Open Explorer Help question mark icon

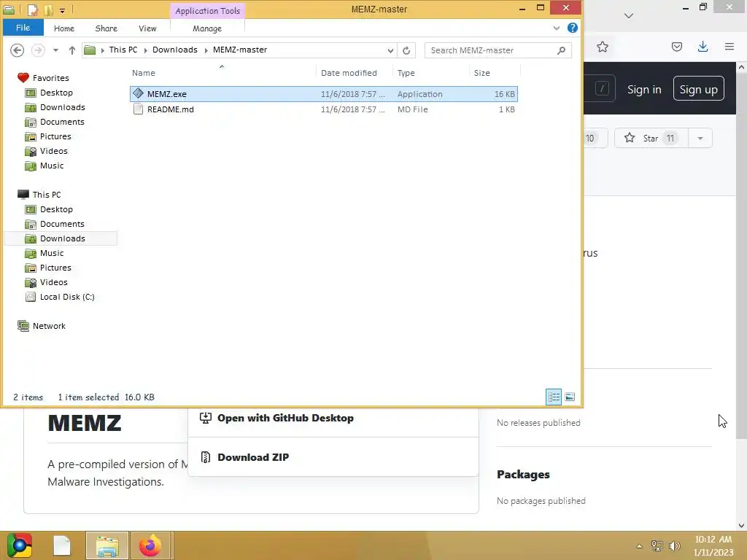pyautogui.click(x=572, y=28)
